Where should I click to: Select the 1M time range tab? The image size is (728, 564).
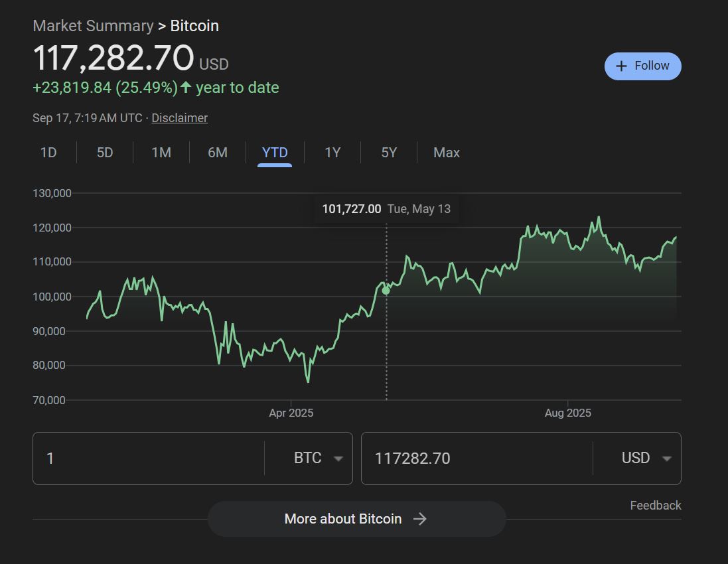click(x=161, y=152)
